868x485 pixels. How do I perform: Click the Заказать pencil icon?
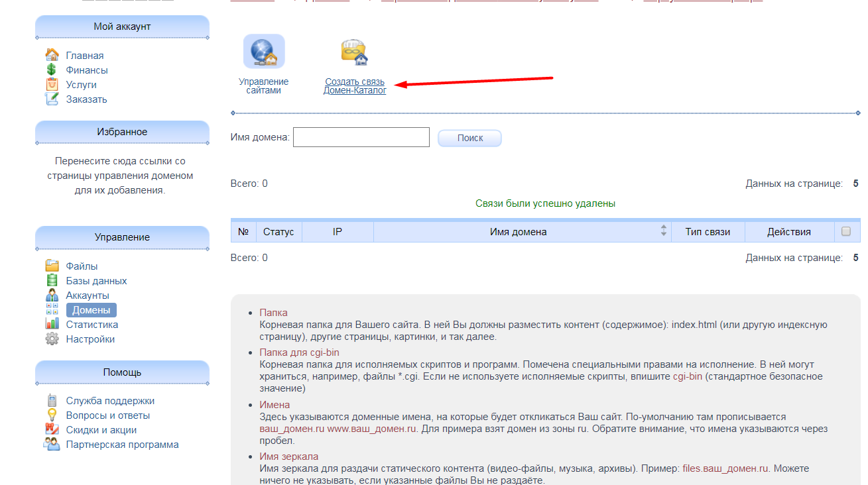pyautogui.click(x=52, y=99)
